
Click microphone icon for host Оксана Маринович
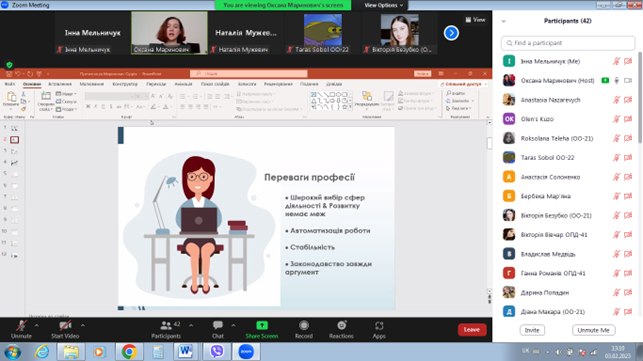(616, 80)
